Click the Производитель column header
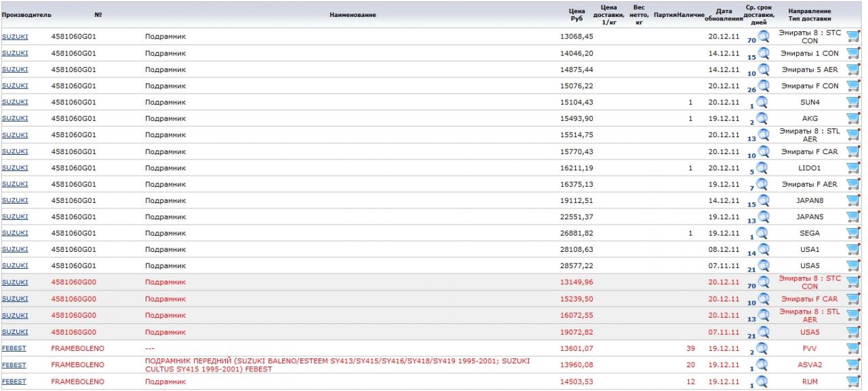This screenshot has width=868, height=391. pos(26,14)
